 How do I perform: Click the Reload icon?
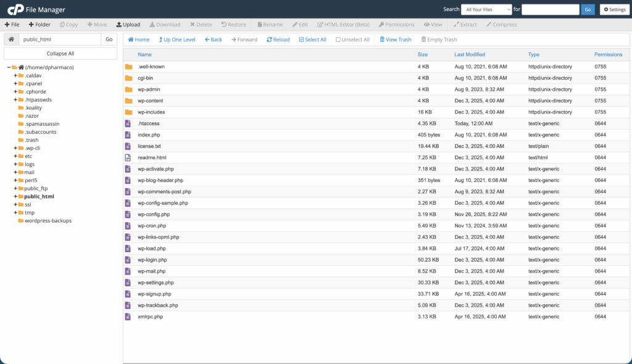pyautogui.click(x=269, y=39)
